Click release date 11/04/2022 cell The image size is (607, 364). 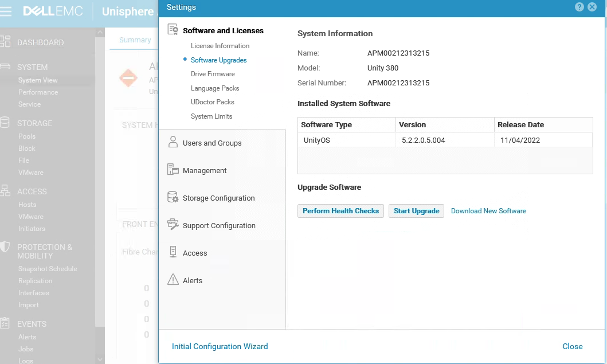coord(543,140)
